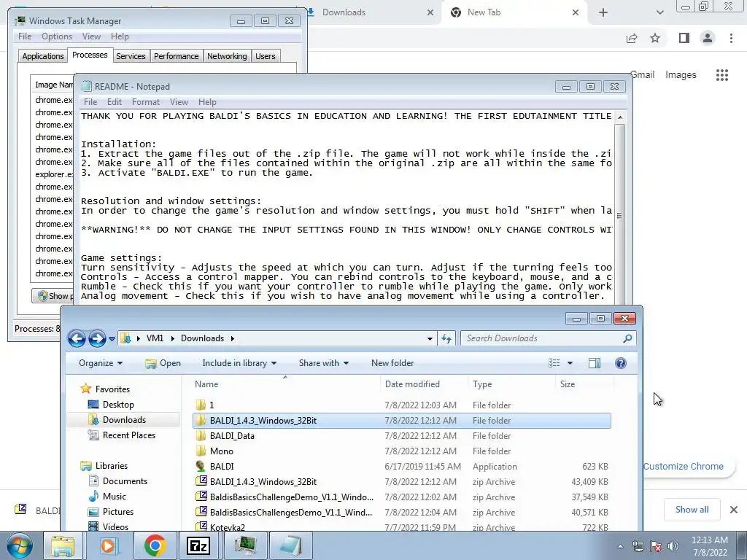
Task: Select explorer.exe process in Task Manager
Action: [x=54, y=174]
